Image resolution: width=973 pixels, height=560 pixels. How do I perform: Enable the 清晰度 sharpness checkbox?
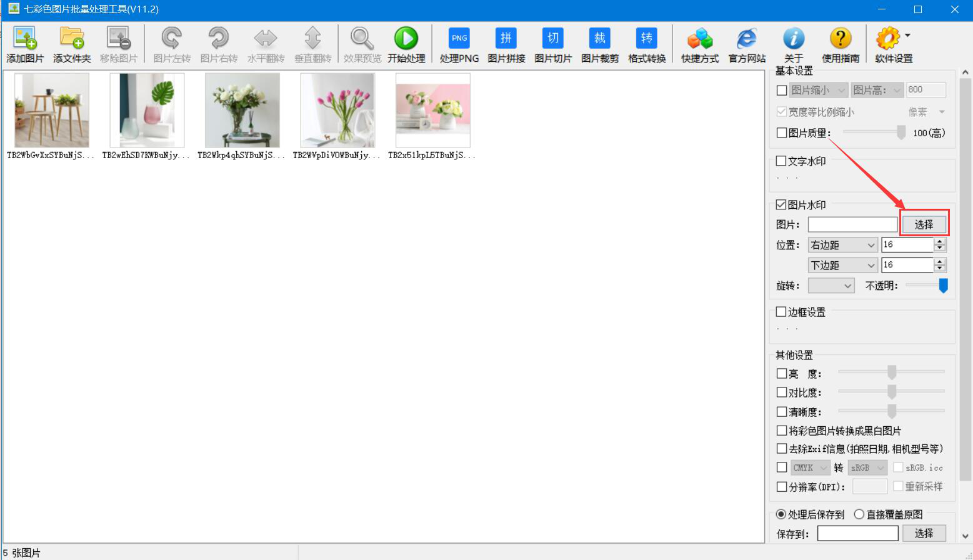pyautogui.click(x=782, y=412)
